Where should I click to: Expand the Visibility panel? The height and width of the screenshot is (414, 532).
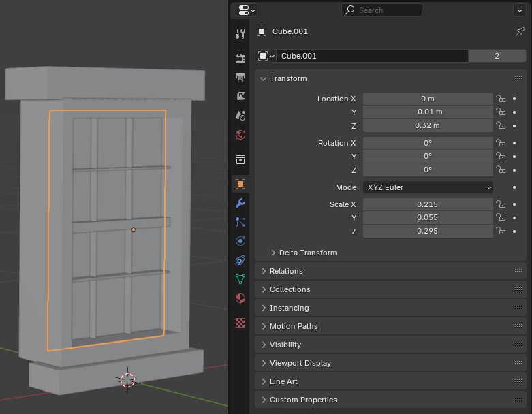pos(264,345)
